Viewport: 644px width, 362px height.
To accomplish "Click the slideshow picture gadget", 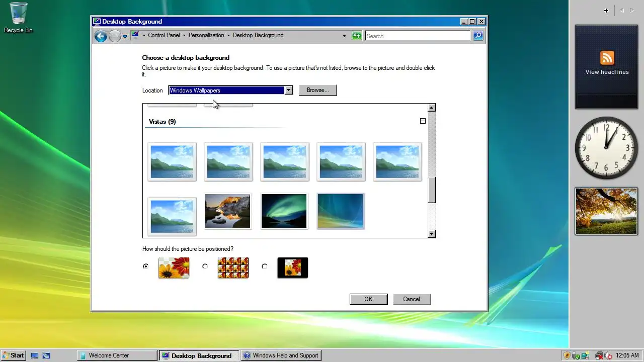I will coord(606,211).
